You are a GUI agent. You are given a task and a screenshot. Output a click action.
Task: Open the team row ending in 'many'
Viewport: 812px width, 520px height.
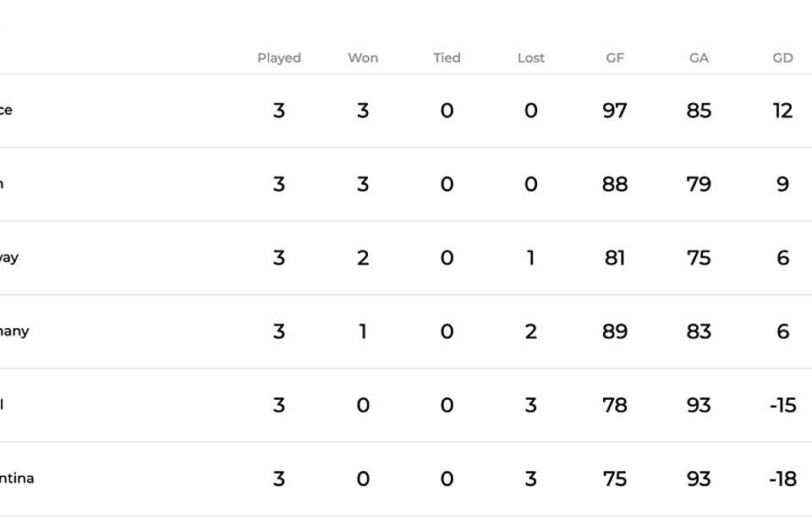point(406,331)
